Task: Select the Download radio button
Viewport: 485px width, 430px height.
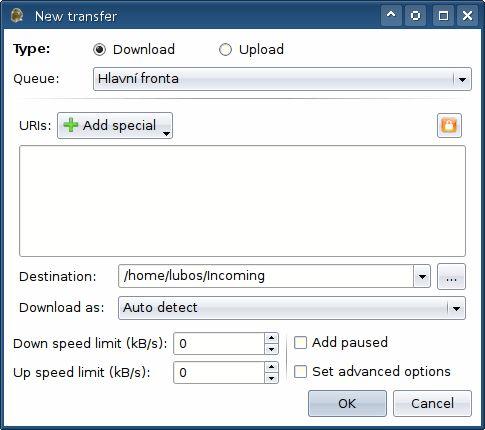Action: [x=99, y=50]
